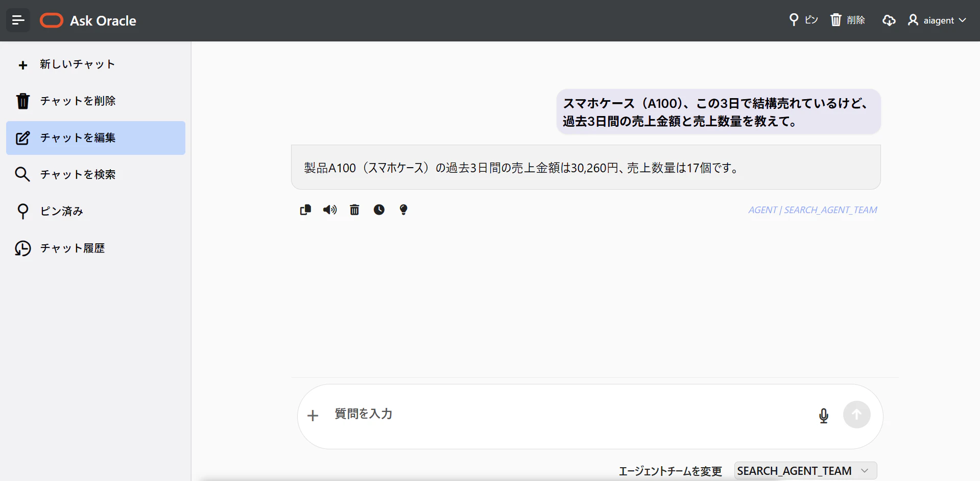Viewport: 980px width, 481px height.
Task: Click AGENT | SEARCH_AGENT_TEAM label
Action: (x=812, y=210)
